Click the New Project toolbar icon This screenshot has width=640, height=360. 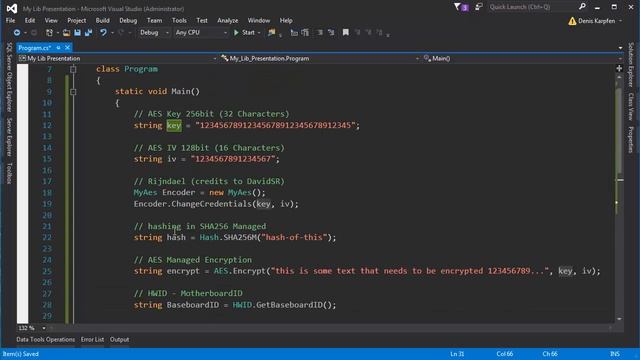tap(49, 32)
